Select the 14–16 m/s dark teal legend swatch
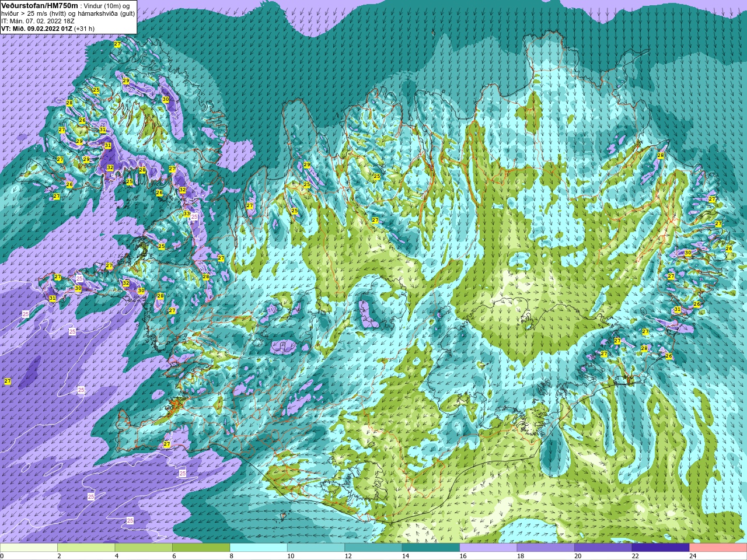The image size is (747, 560). [x=431, y=548]
